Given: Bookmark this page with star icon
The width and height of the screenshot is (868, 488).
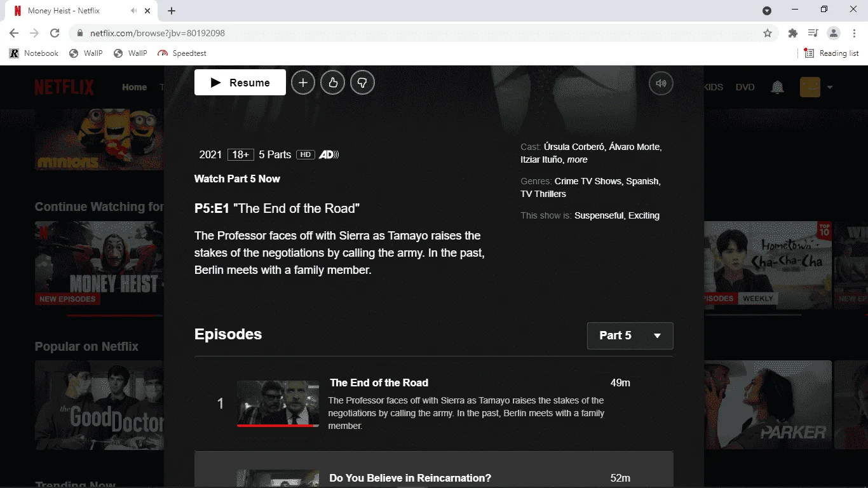Looking at the screenshot, I should click(767, 33).
